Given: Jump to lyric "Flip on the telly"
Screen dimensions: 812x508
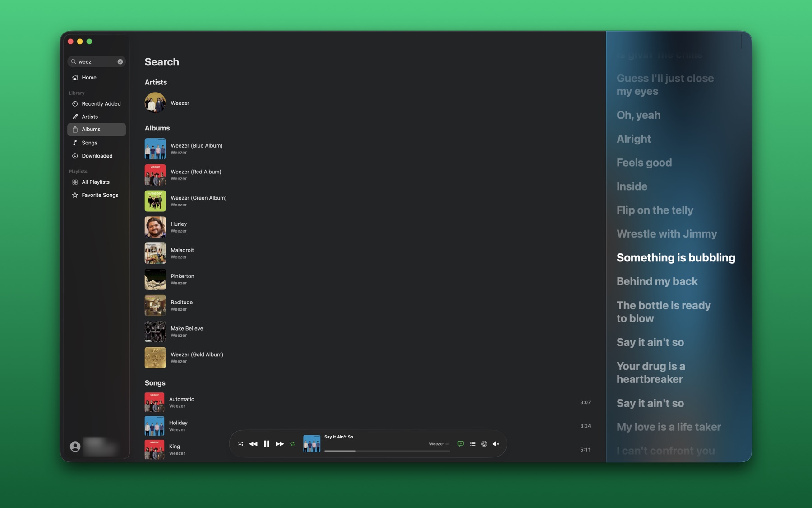Looking at the screenshot, I should click(x=655, y=210).
